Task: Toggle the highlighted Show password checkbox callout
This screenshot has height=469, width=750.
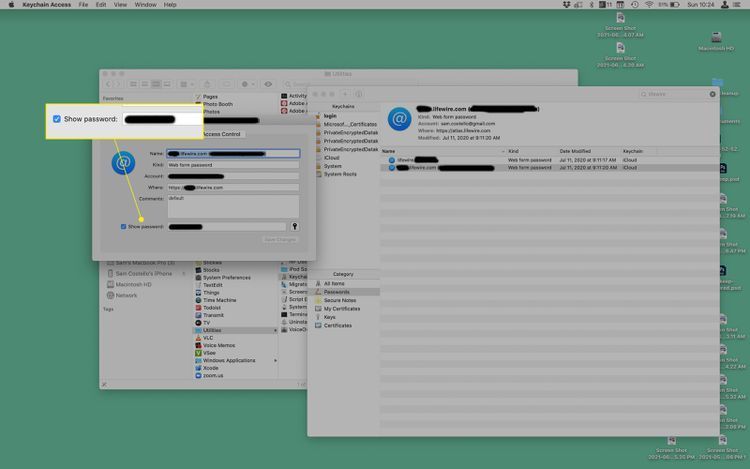Action: (57, 119)
